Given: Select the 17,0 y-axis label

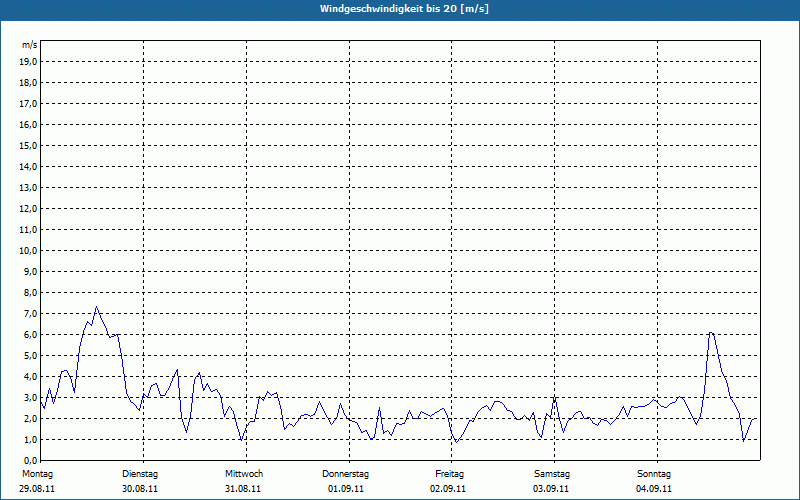Looking at the screenshot, I should [x=28, y=104].
